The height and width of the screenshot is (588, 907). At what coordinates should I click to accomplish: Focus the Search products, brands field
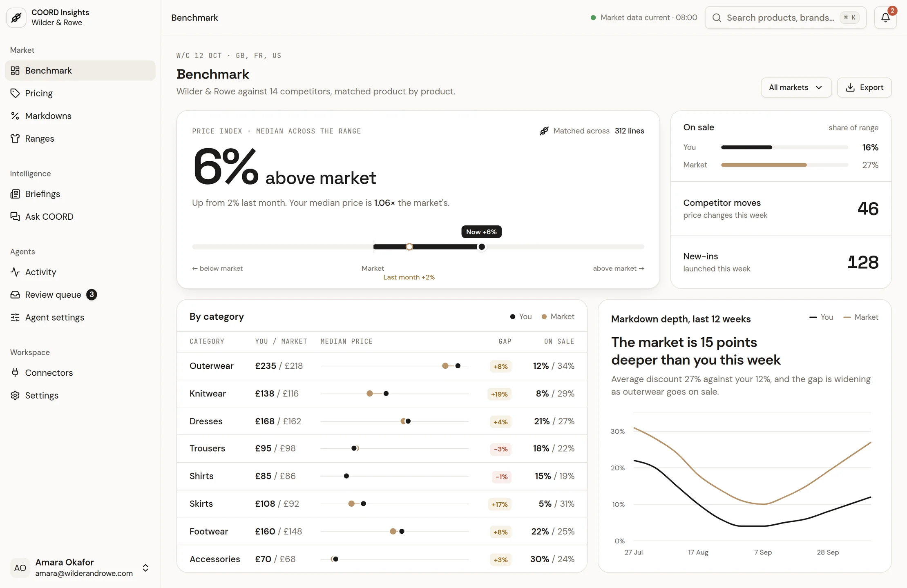[785, 18]
